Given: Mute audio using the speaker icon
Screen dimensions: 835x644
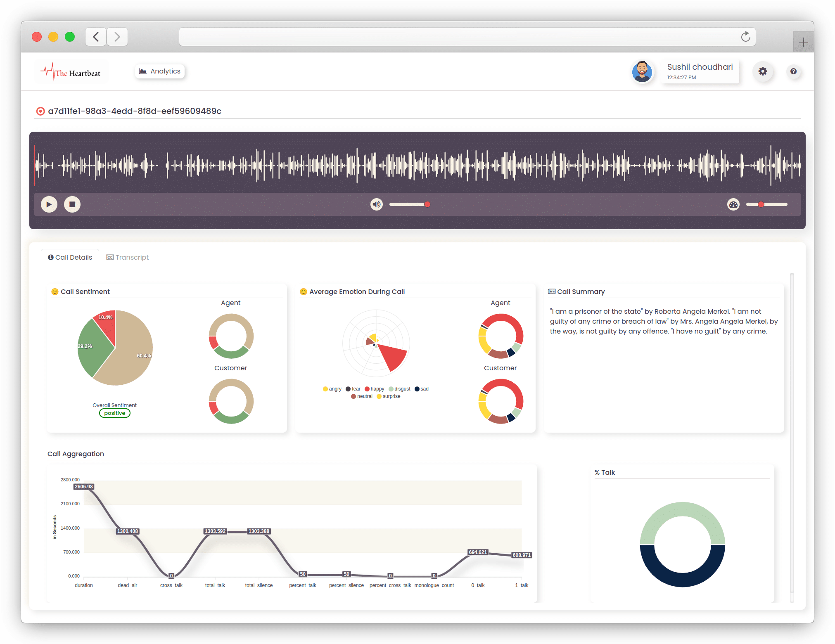Looking at the screenshot, I should (x=376, y=204).
